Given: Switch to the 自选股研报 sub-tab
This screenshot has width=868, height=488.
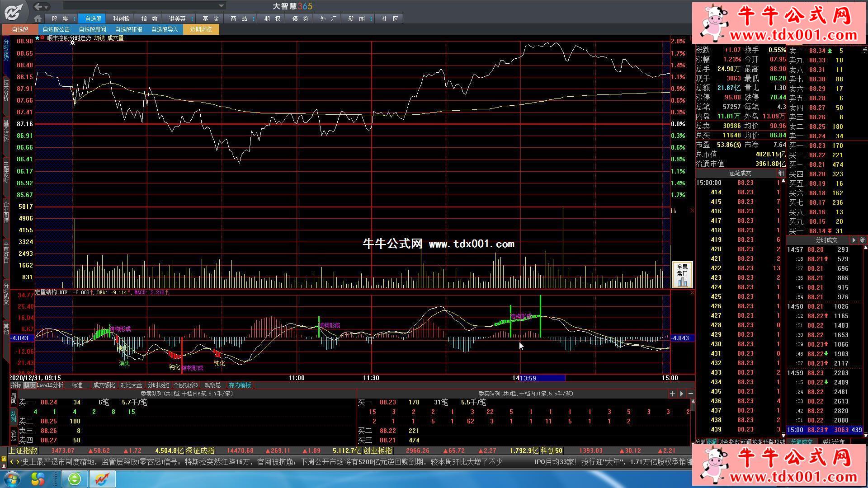Looking at the screenshot, I should pos(128,29).
